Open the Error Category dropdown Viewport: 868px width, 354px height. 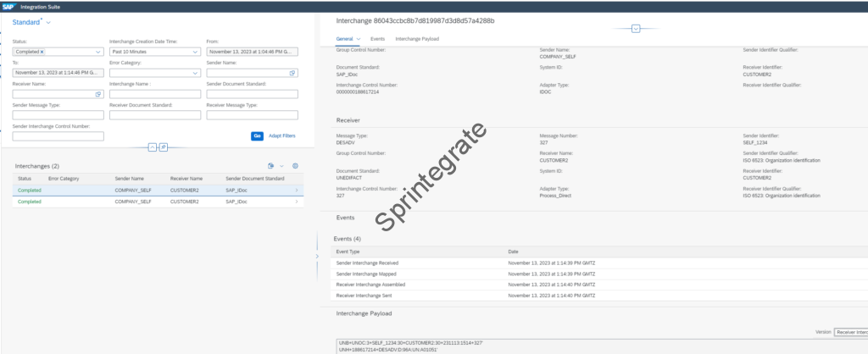click(x=196, y=73)
